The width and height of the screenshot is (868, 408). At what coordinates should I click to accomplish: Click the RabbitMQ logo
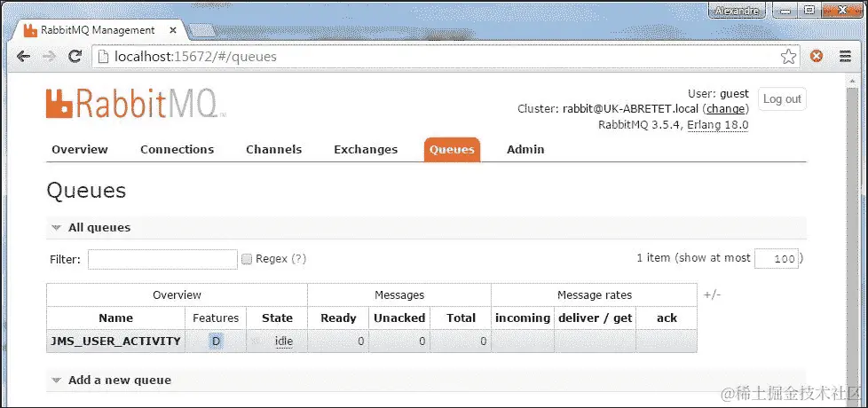click(x=136, y=104)
